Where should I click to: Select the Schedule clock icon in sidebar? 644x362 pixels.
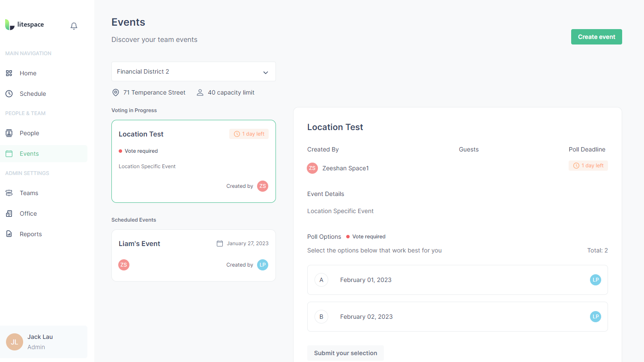[x=9, y=93]
